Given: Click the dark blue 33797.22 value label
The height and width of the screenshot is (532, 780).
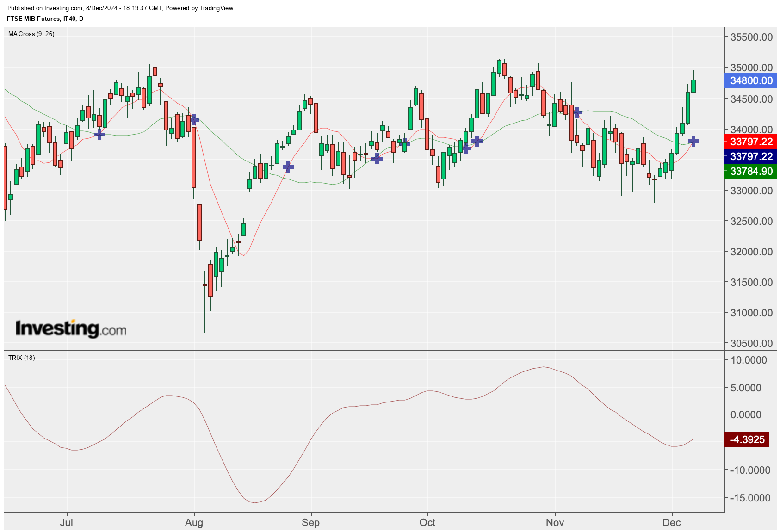Looking at the screenshot, I should click(750, 156).
